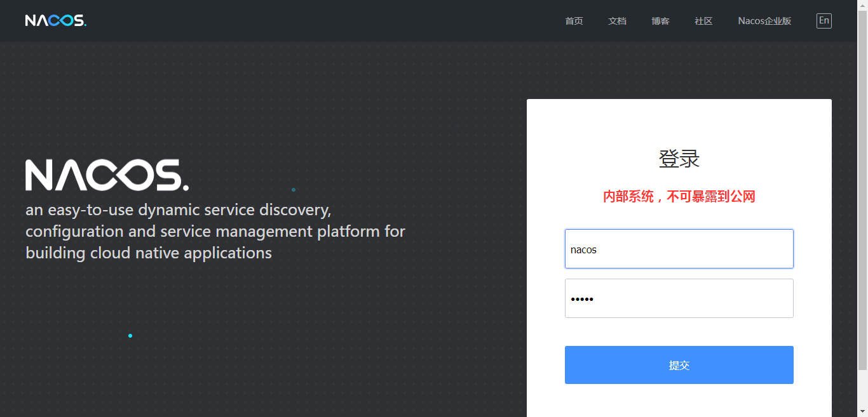This screenshot has width=868, height=417.
Task: Focus the masked password field
Action: (679, 298)
